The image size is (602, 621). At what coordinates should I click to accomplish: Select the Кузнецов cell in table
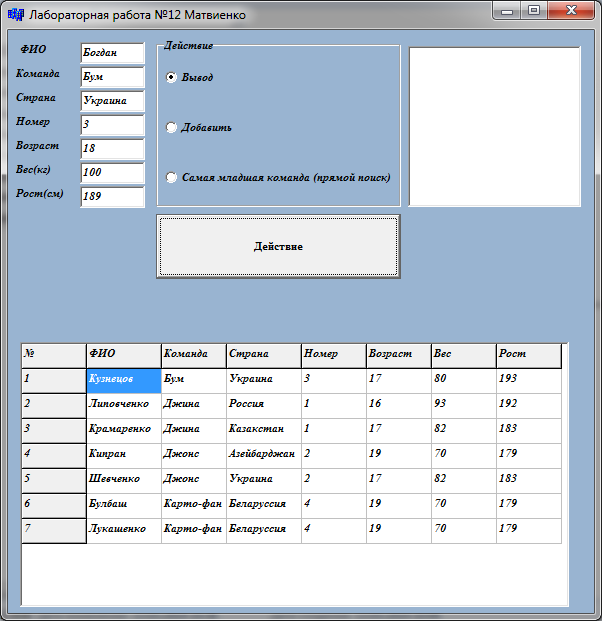click(124, 380)
